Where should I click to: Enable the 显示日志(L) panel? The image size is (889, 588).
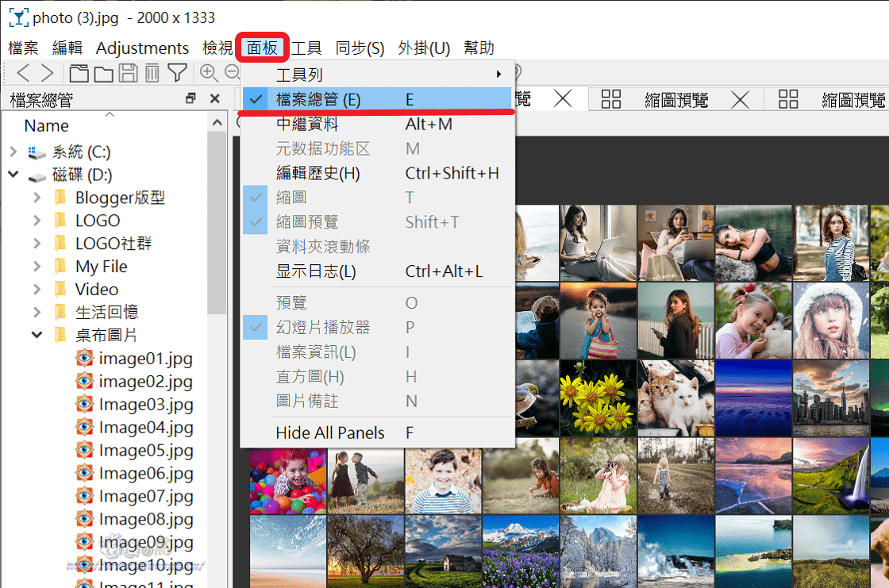378,271
